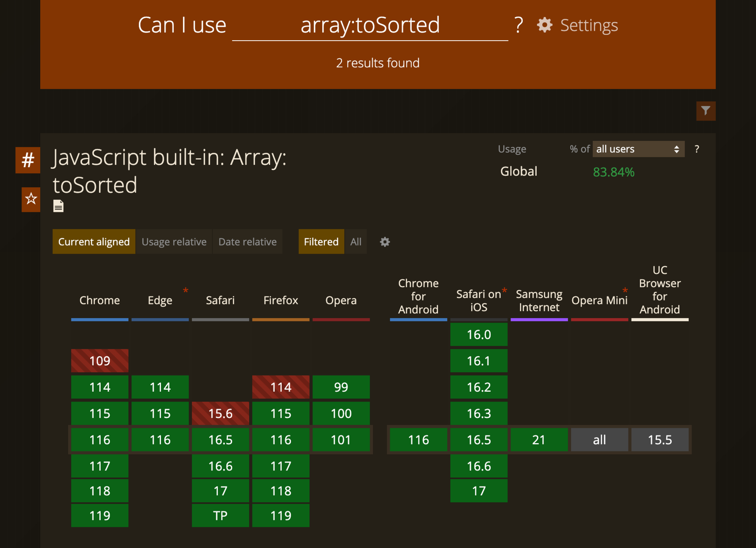Click the Settings label in header
756x548 pixels.
589,25
